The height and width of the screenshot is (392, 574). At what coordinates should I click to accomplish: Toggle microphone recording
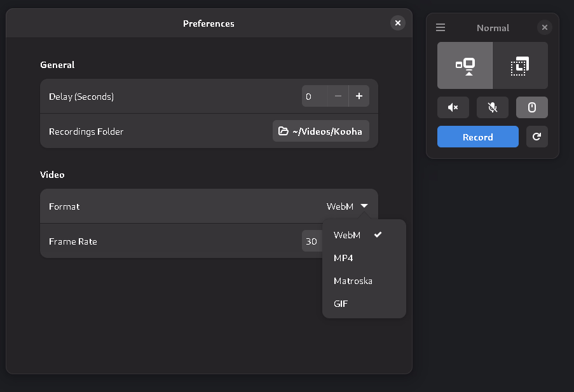click(493, 107)
